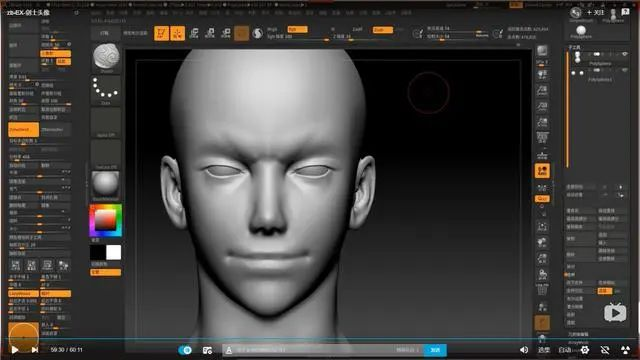Open danmaku settings icon beside the switch
640x360 pixels.
207,350
